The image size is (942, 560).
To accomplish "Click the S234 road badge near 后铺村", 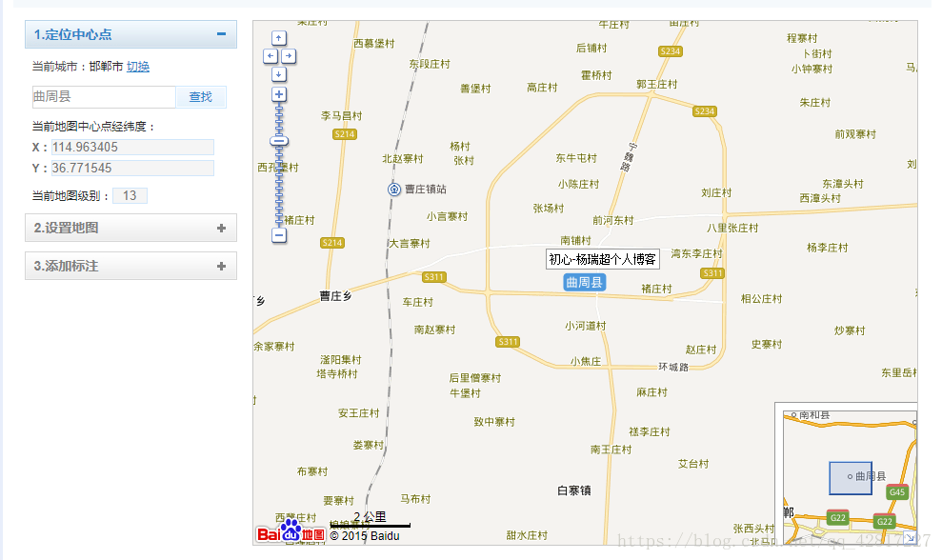I will [671, 51].
